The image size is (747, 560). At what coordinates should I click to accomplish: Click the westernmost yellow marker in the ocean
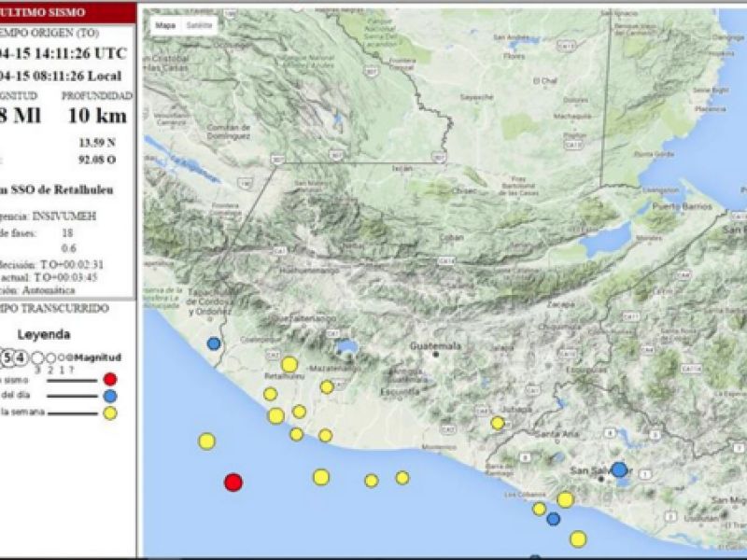tap(206, 441)
